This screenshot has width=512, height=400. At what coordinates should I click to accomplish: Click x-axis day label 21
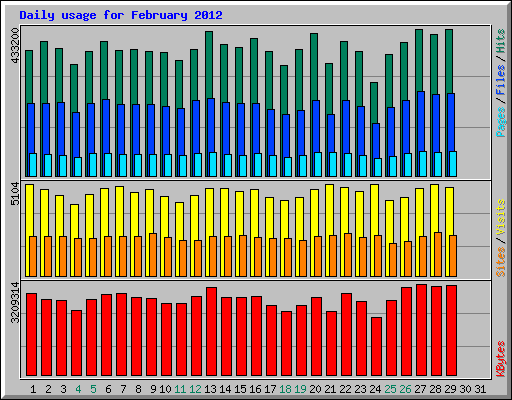(330, 389)
